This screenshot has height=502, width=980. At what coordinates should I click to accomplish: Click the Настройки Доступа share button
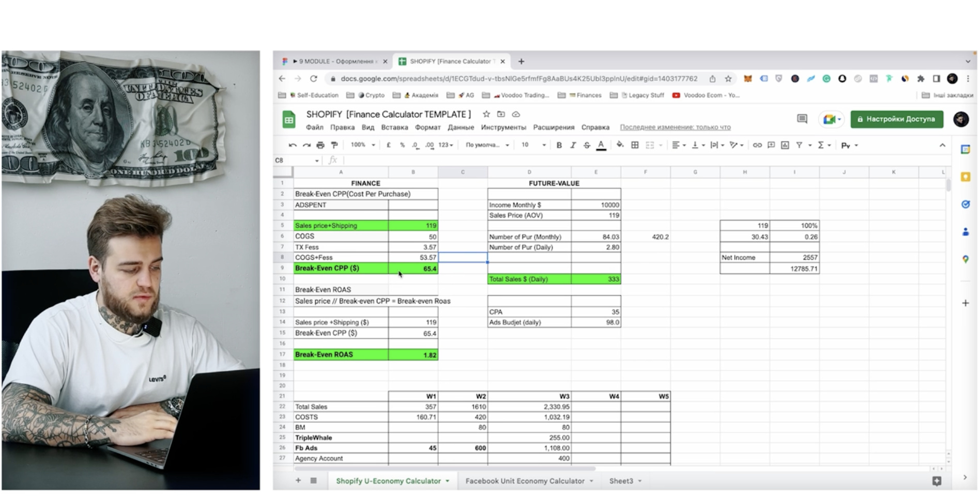coord(897,119)
